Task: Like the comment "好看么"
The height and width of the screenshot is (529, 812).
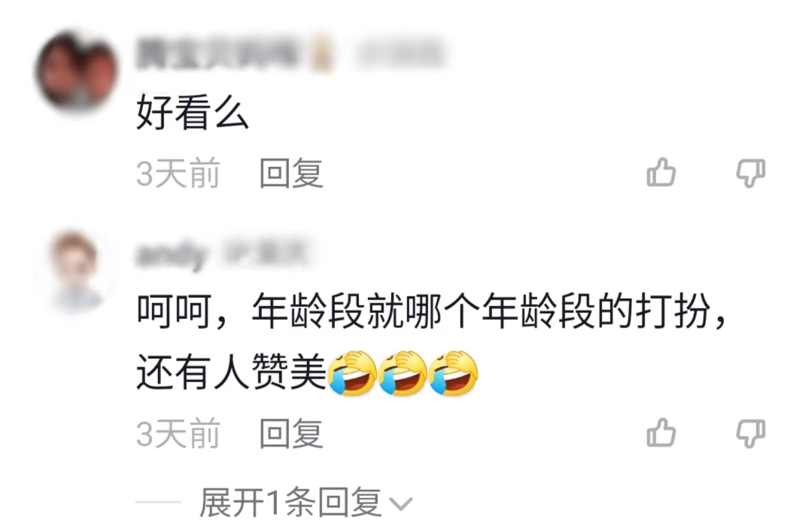Action: coord(661,172)
